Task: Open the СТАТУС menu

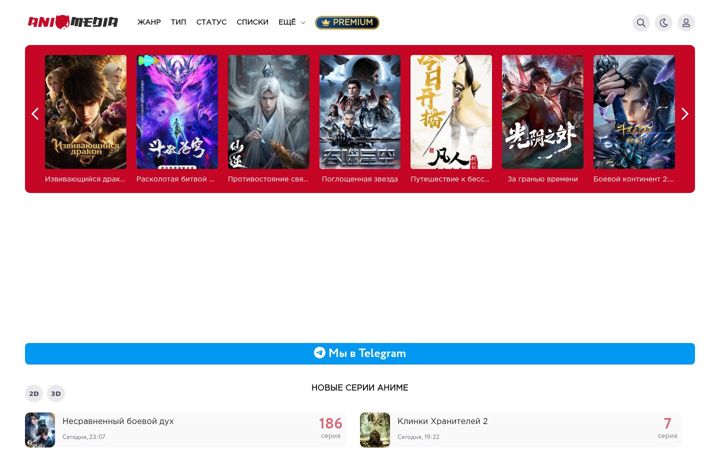Action: coord(211,22)
